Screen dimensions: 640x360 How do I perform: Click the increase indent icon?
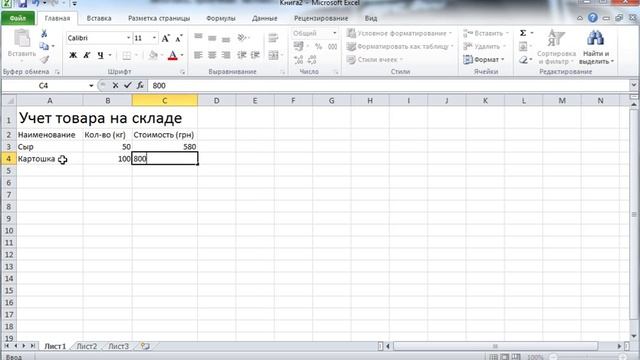click(256, 55)
